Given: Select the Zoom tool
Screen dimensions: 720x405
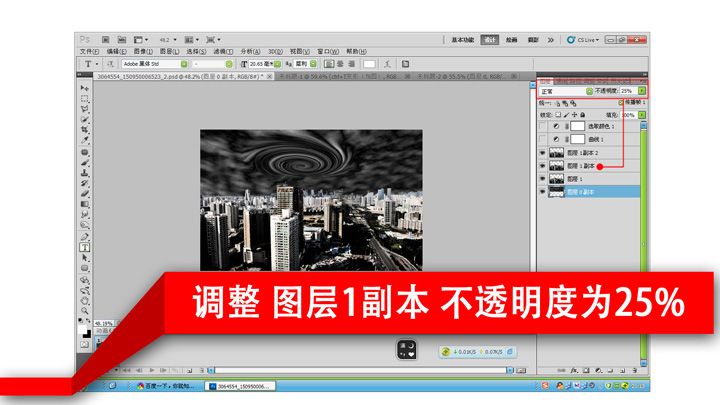Looking at the screenshot, I should tap(84, 311).
